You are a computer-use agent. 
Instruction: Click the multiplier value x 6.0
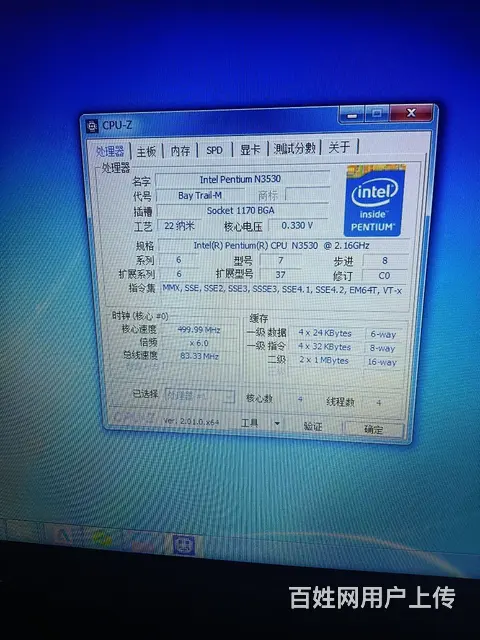tap(199, 343)
